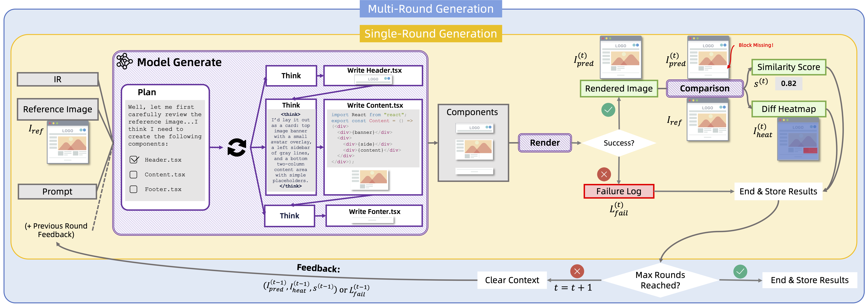Click the Model Generate network icon

click(x=124, y=61)
